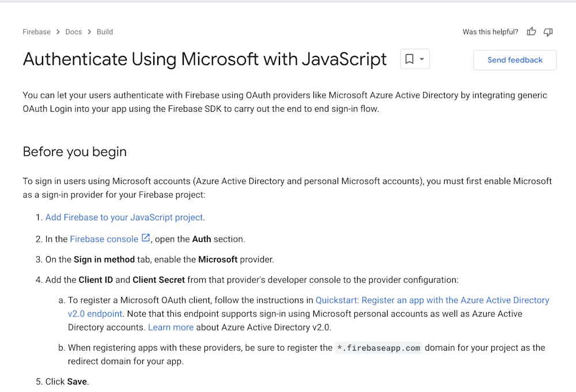Go to Firebase breadcrumb

pos(36,32)
